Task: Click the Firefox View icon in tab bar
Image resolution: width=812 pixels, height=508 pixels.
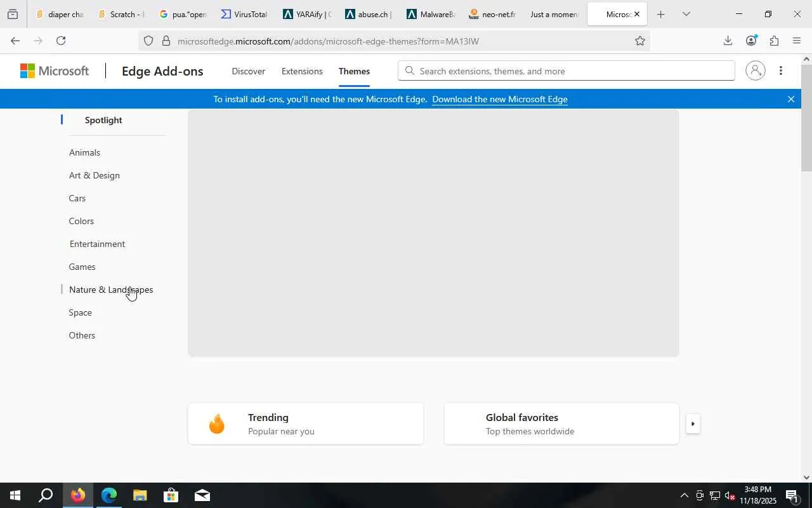Action: [13, 14]
